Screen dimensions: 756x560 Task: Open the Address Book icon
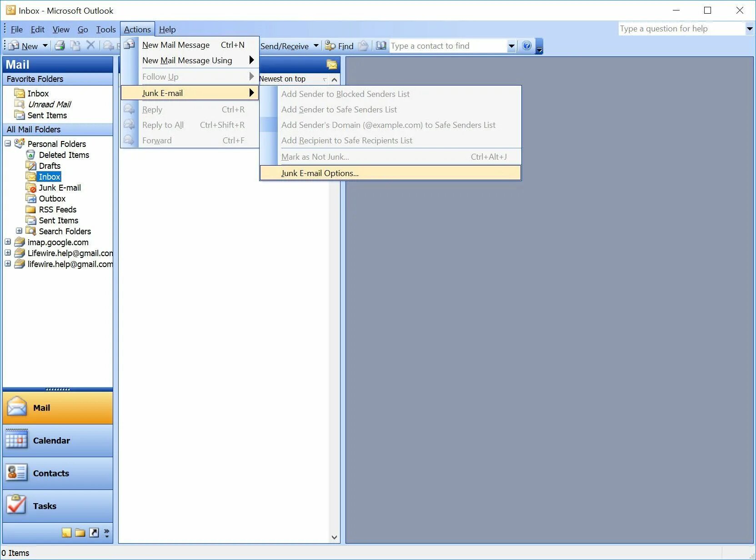click(381, 45)
